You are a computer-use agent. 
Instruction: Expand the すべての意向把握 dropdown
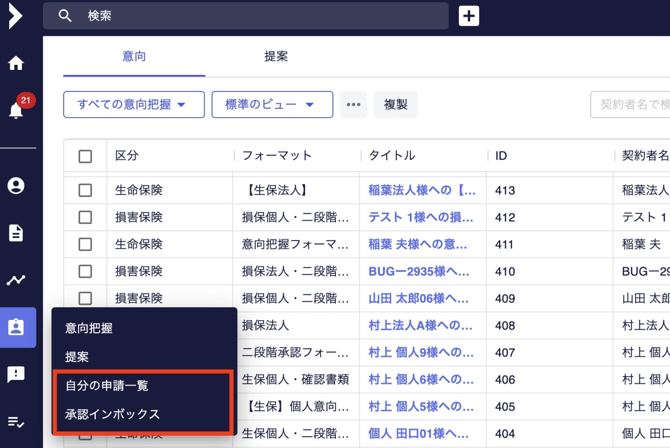point(133,105)
